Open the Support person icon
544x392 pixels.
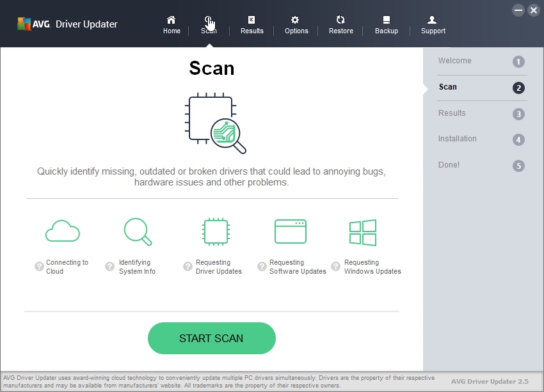(432, 20)
